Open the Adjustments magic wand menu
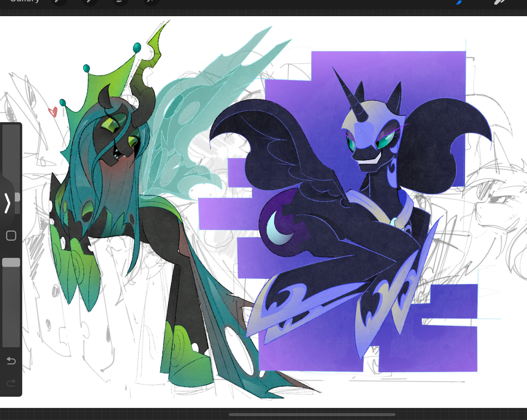The image size is (527, 420). click(89, 2)
